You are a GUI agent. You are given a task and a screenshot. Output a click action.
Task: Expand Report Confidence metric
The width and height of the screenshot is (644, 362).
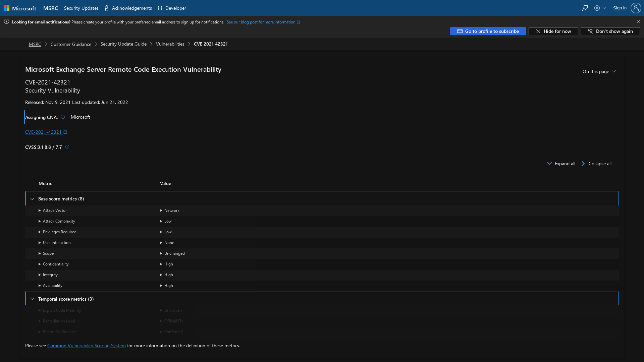(x=57, y=332)
